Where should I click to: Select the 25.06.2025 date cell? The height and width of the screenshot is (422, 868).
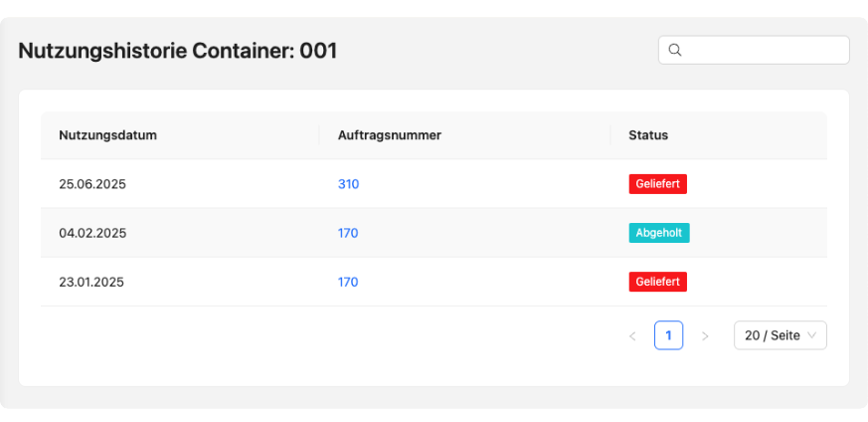tap(92, 184)
